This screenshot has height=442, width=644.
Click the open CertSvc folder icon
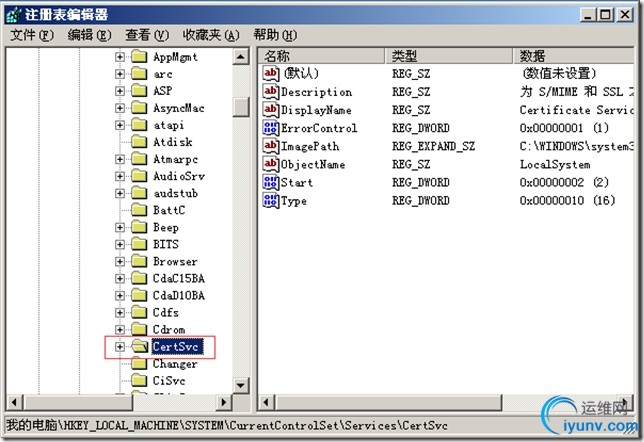coord(140,346)
